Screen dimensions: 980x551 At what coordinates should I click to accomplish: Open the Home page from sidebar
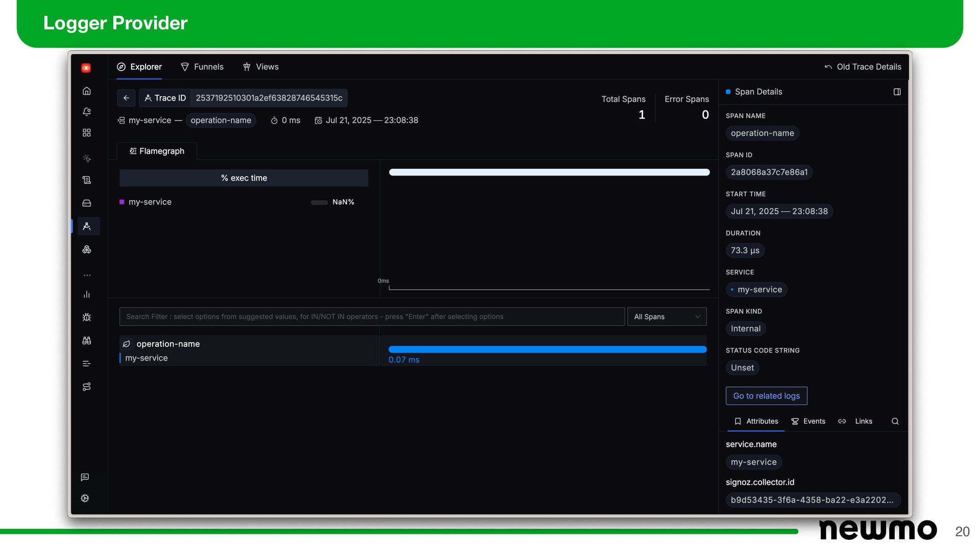pyautogui.click(x=87, y=91)
